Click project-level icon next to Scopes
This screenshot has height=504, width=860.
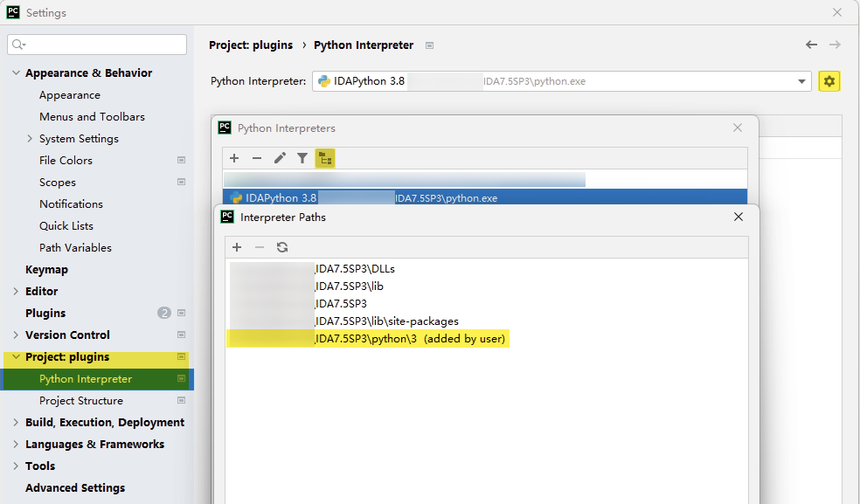point(181,182)
